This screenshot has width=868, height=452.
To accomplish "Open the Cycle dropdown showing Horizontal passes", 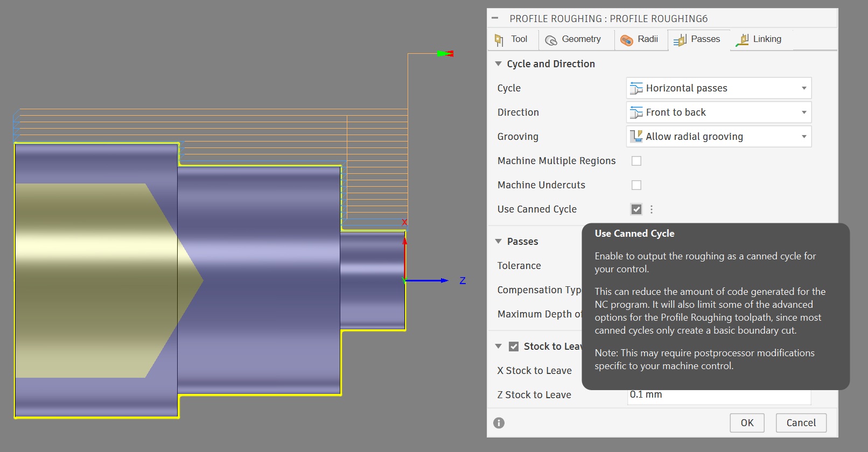I will coord(718,88).
